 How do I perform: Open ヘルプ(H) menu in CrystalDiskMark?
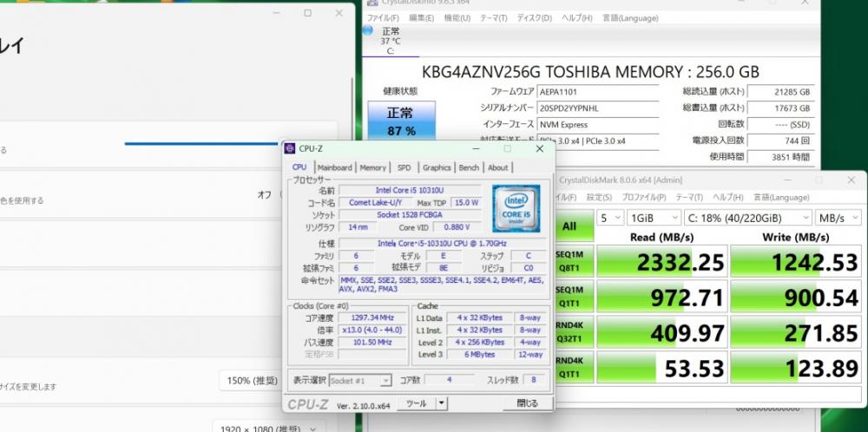(727, 197)
